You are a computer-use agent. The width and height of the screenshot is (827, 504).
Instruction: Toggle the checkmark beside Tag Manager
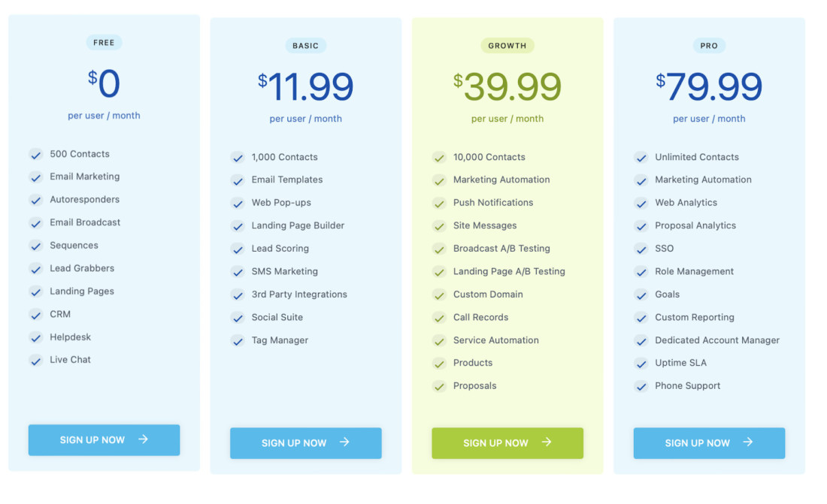pos(238,340)
